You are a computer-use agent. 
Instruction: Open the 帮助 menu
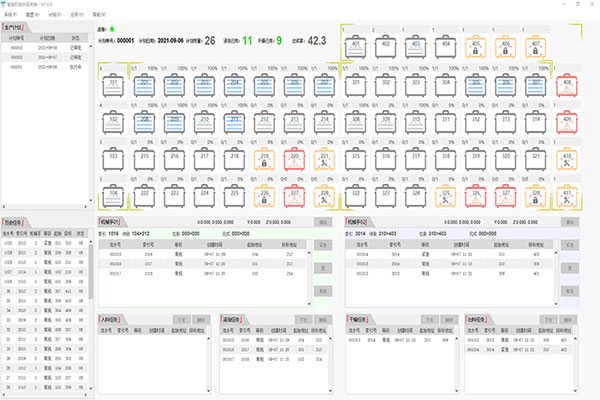tap(99, 15)
